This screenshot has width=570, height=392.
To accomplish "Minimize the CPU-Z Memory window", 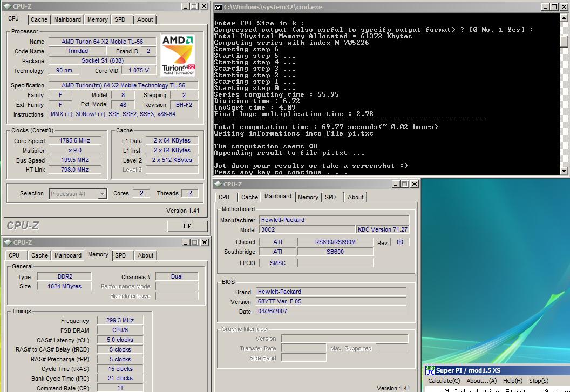I will (x=186, y=242).
